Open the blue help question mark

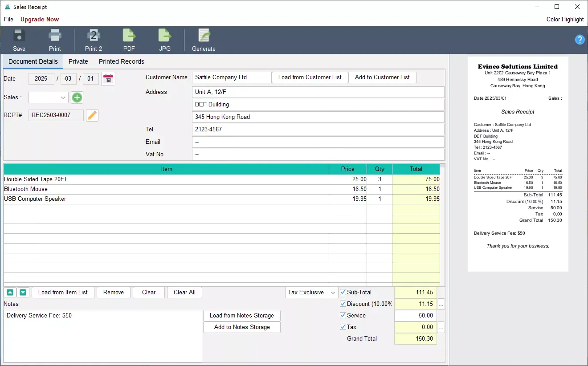pos(580,40)
